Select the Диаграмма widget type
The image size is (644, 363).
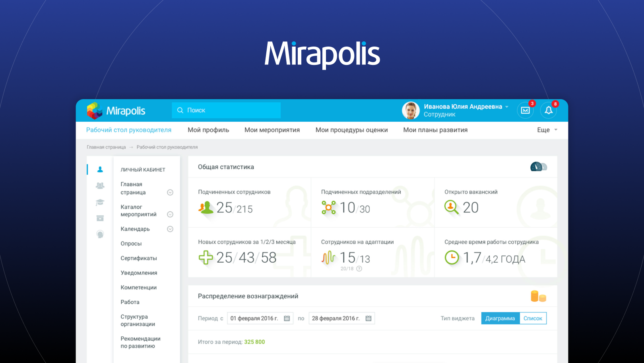(500, 318)
